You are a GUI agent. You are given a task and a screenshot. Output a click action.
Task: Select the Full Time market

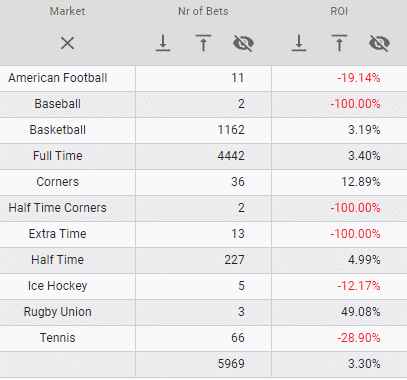[58, 156]
